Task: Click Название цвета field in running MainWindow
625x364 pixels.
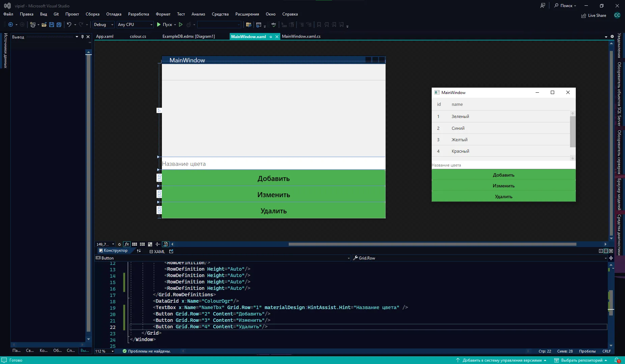Action: pos(504,165)
